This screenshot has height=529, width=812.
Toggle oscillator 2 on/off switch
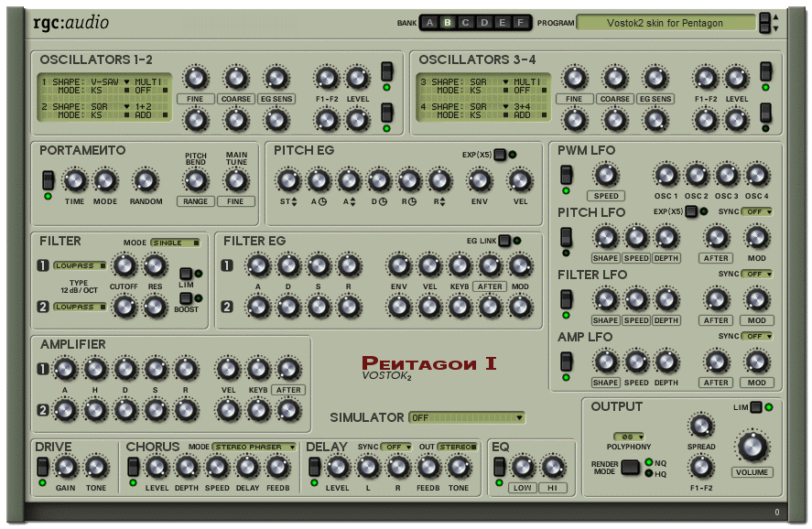tap(386, 113)
